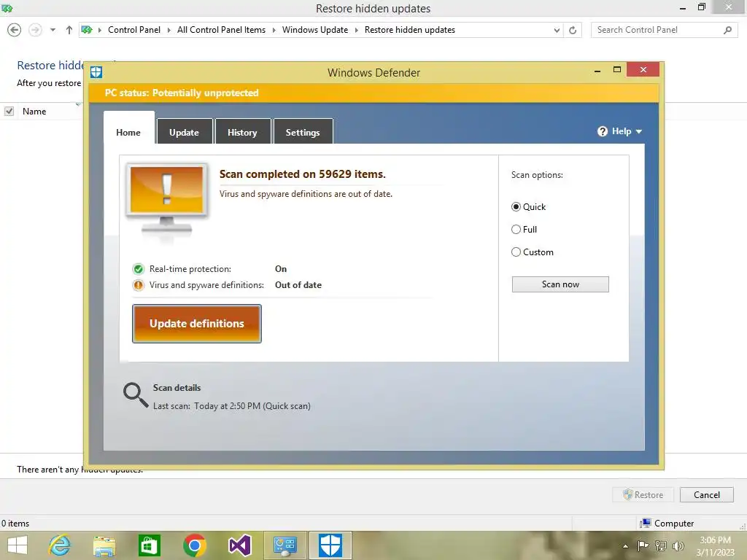Screen dimensions: 747x560
Task: Expand the Help dropdown arrow
Action: tap(639, 131)
